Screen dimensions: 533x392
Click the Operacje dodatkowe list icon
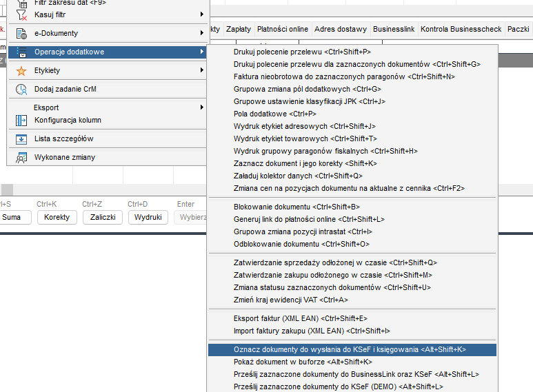pos(21,52)
